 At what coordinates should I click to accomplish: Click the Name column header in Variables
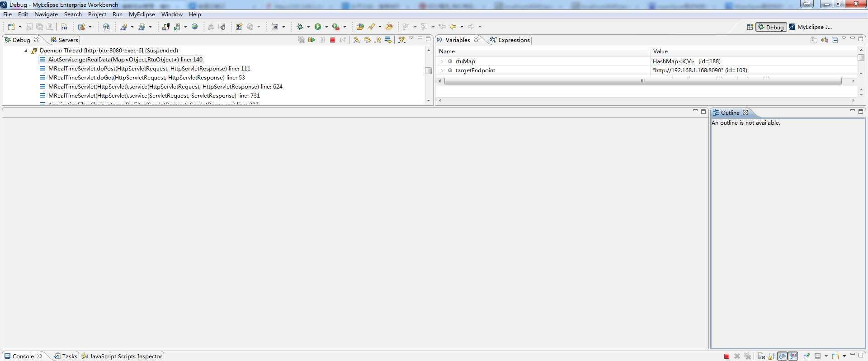pyautogui.click(x=543, y=51)
